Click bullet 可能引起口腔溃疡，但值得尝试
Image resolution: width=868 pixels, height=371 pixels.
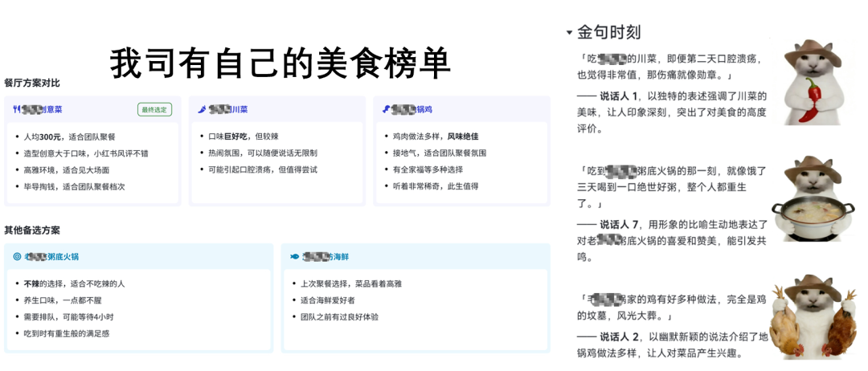pos(263,169)
